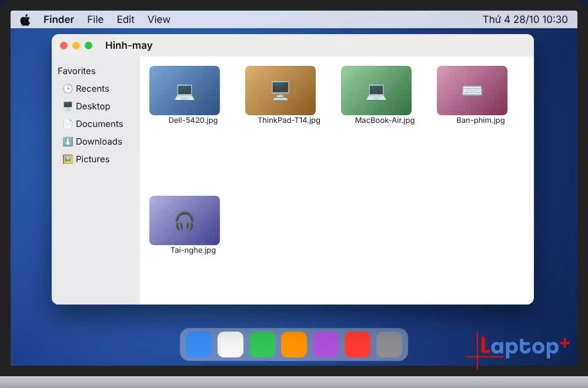The width and height of the screenshot is (588, 388).
Task: Click the Ban-phim.jpg file name
Action: click(x=480, y=121)
